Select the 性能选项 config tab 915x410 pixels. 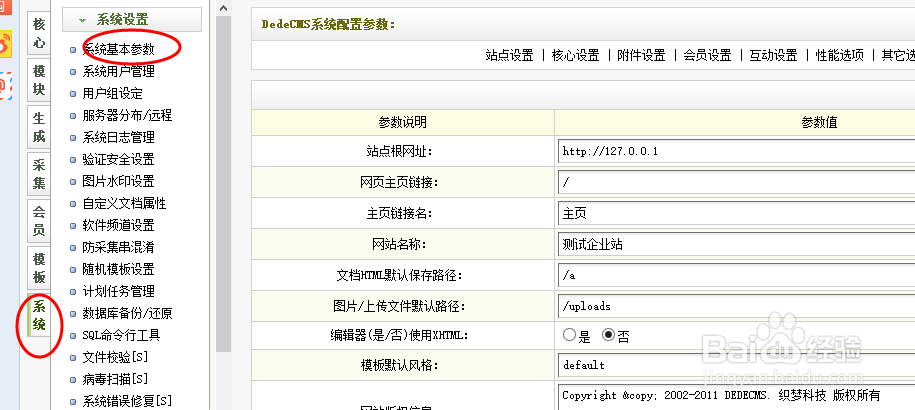[839, 56]
